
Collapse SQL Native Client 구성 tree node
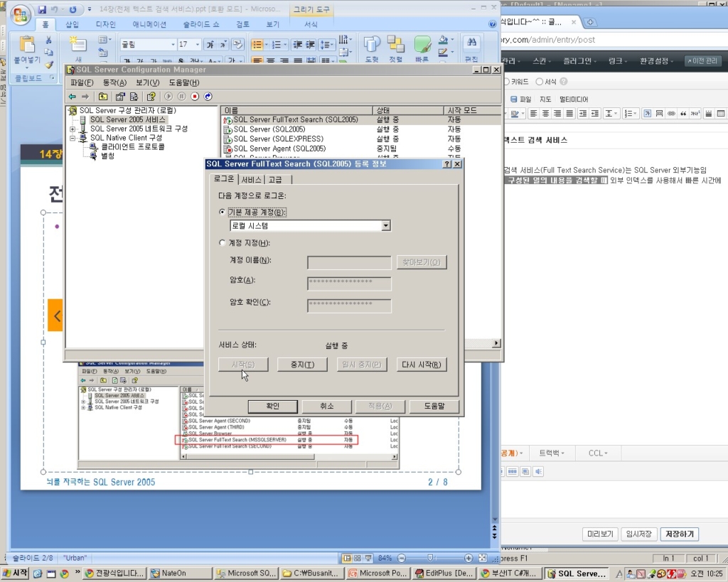(73, 139)
